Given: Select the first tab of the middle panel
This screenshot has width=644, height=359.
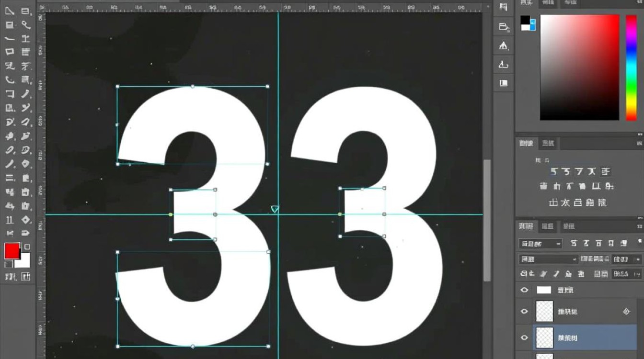Looking at the screenshot, I should pos(526,143).
